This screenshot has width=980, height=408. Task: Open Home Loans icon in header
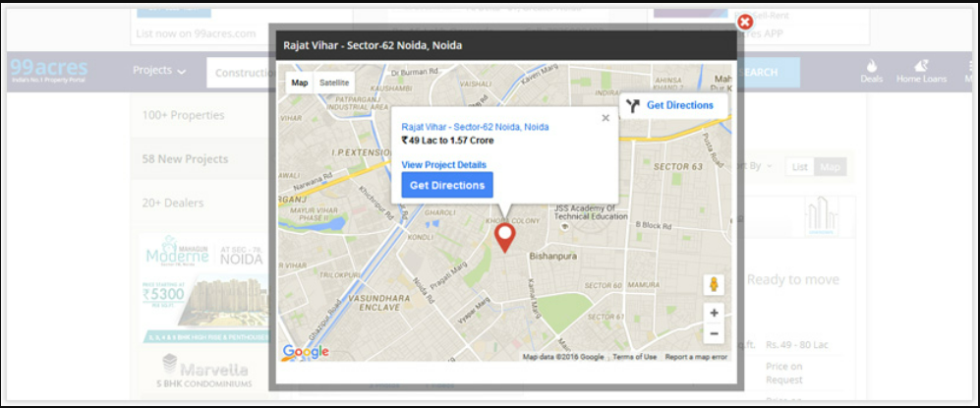921,72
